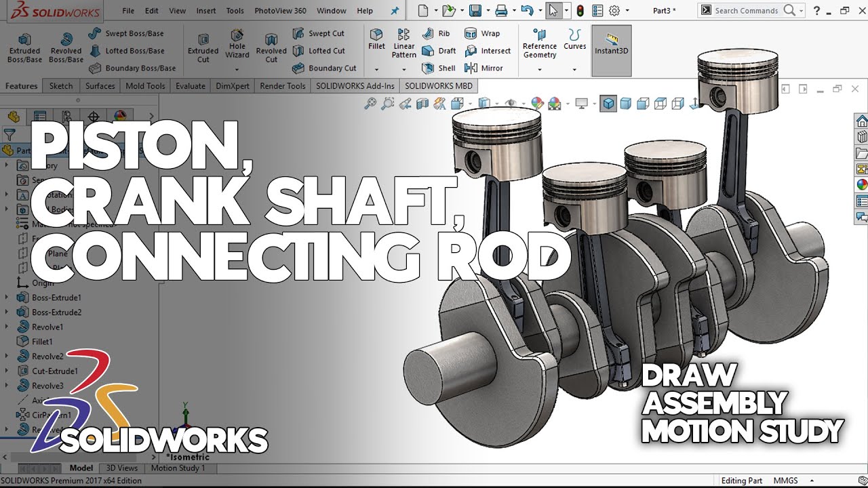Switch to the Evaluate tab

(x=191, y=86)
